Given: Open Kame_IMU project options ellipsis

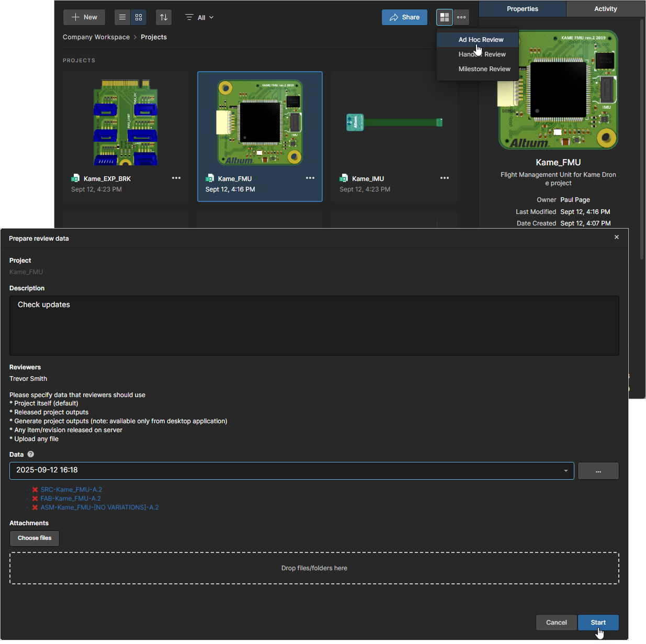Looking at the screenshot, I should tap(445, 178).
